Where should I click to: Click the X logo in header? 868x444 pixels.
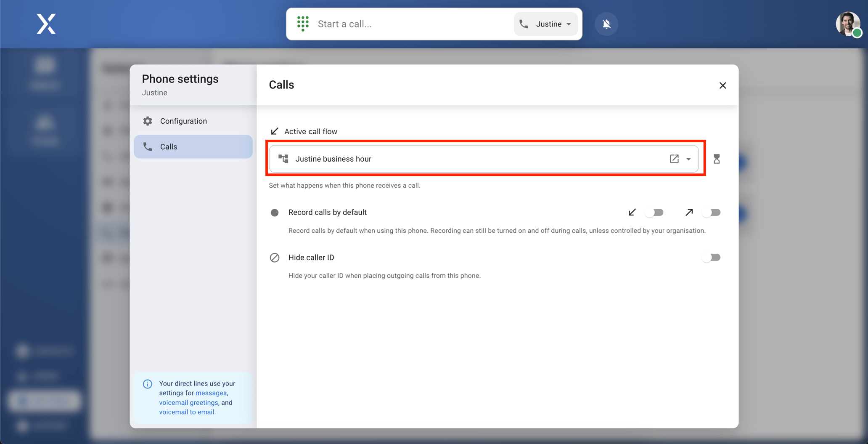46,24
